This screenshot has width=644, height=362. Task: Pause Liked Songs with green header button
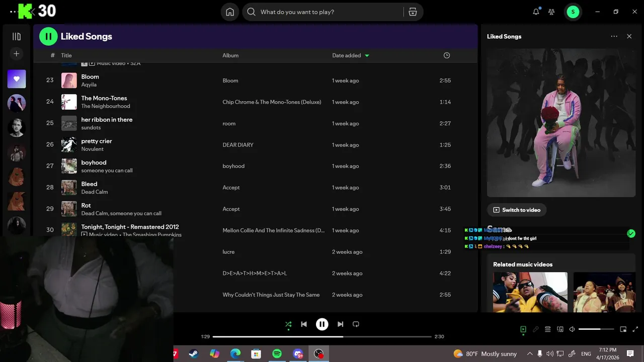[48, 36]
